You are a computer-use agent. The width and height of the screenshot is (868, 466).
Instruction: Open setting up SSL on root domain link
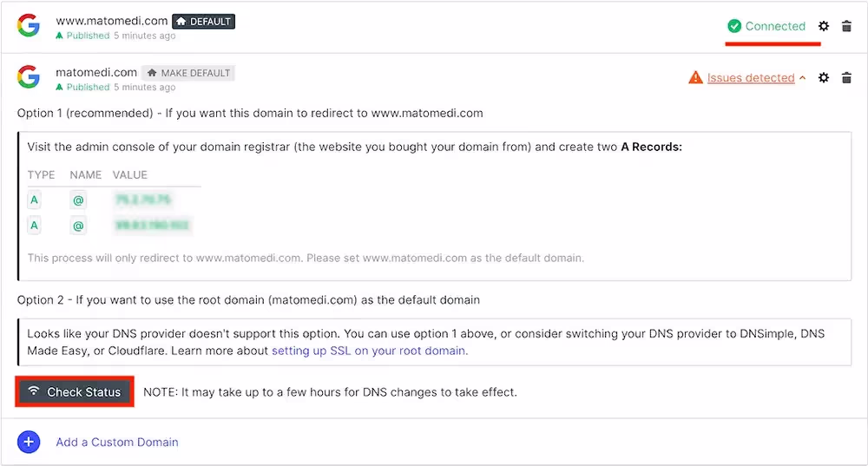click(368, 351)
